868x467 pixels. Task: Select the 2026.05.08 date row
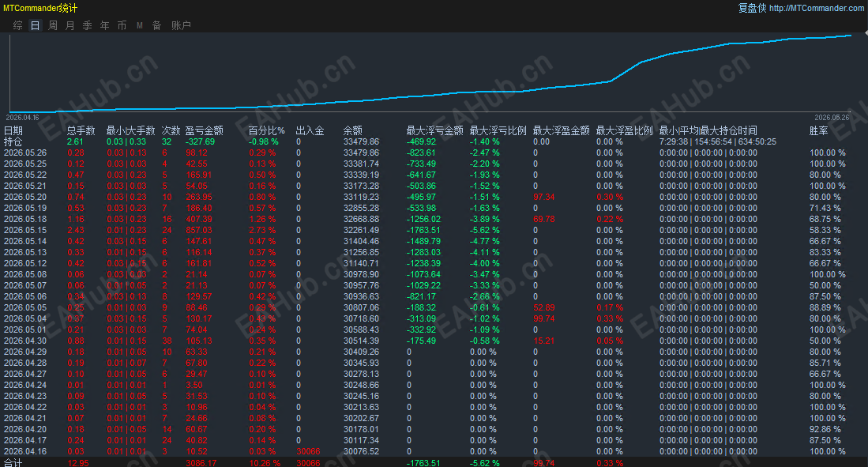click(25, 275)
